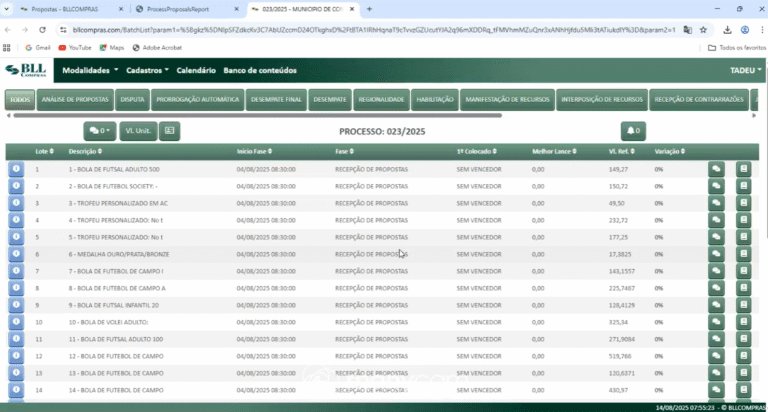Open chat icon for BOLA DE FUTSAL ADULTO 500 row
The image size is (768, 412).
tap(716, 169)
